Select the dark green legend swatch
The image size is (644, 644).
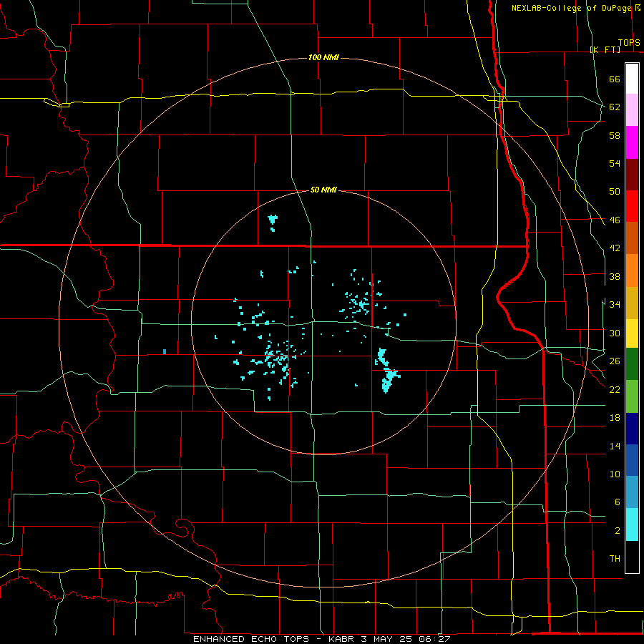(x=632, y=364)
